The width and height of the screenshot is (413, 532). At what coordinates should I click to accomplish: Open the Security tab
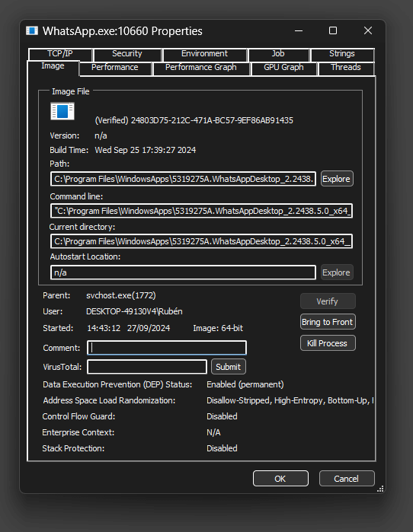[127, 53]
